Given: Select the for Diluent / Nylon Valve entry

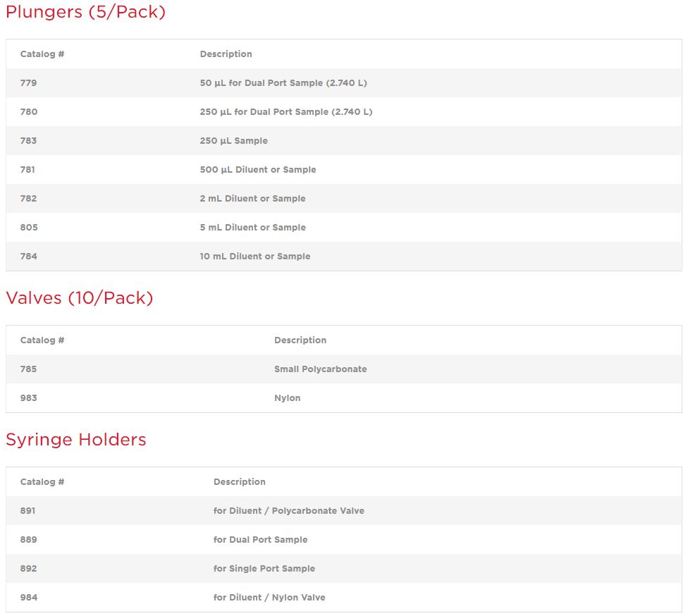Looking at the screenshot, I should (269, 598).
